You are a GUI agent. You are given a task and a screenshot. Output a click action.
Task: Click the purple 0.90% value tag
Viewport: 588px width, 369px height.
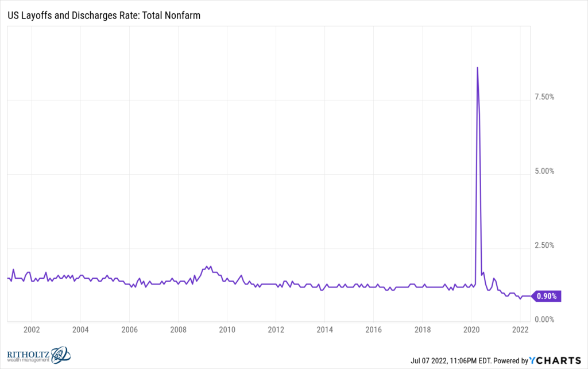[x=546, y=297]
